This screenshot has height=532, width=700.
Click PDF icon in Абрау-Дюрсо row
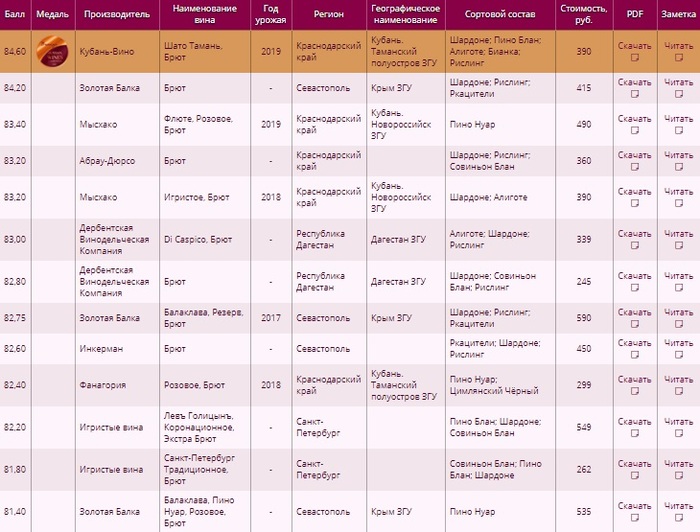tap(634, 167)
